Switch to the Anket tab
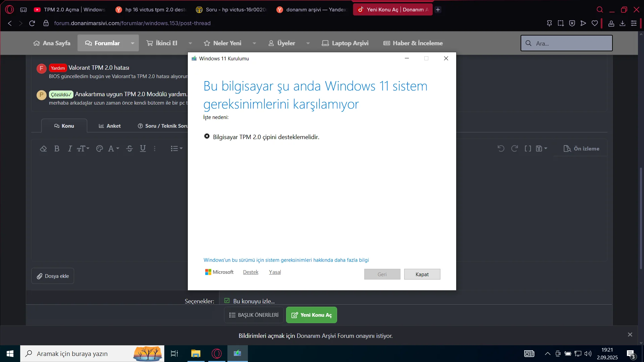The image size is (644, 362). point(109,126)
